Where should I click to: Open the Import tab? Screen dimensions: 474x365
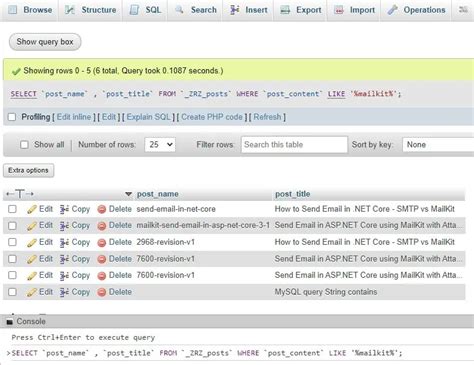(x=354, y=10)
